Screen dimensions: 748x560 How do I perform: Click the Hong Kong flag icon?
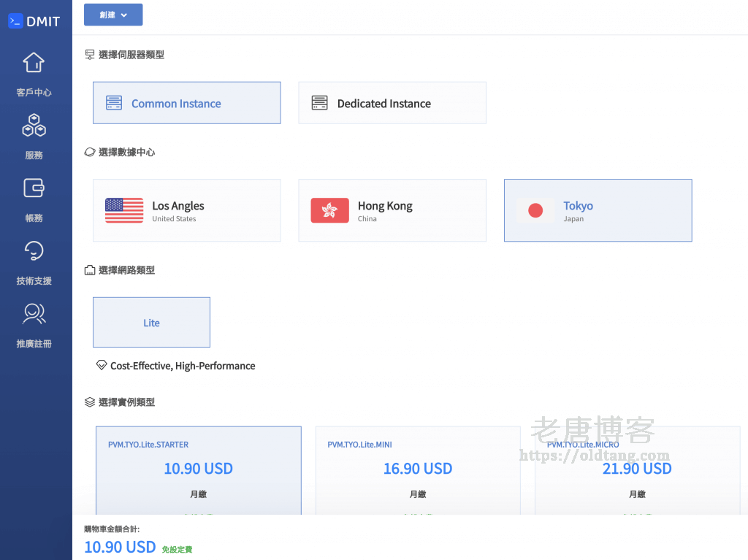click(x=329, y=210)
